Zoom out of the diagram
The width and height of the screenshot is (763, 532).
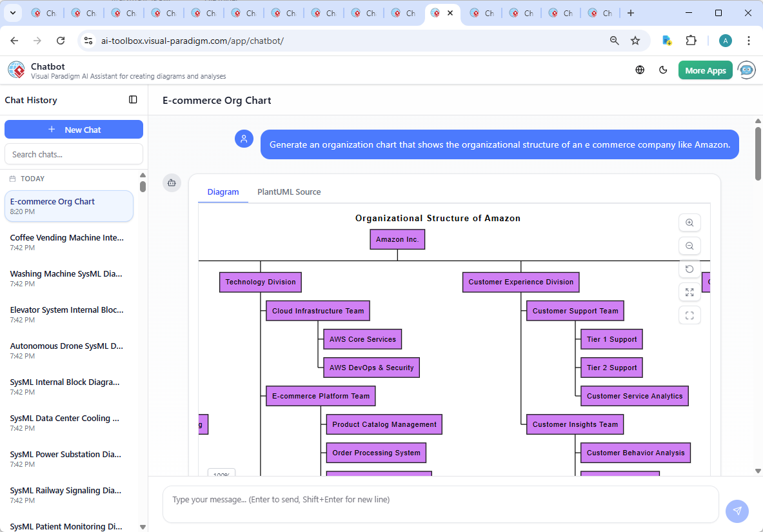point(689,246)
